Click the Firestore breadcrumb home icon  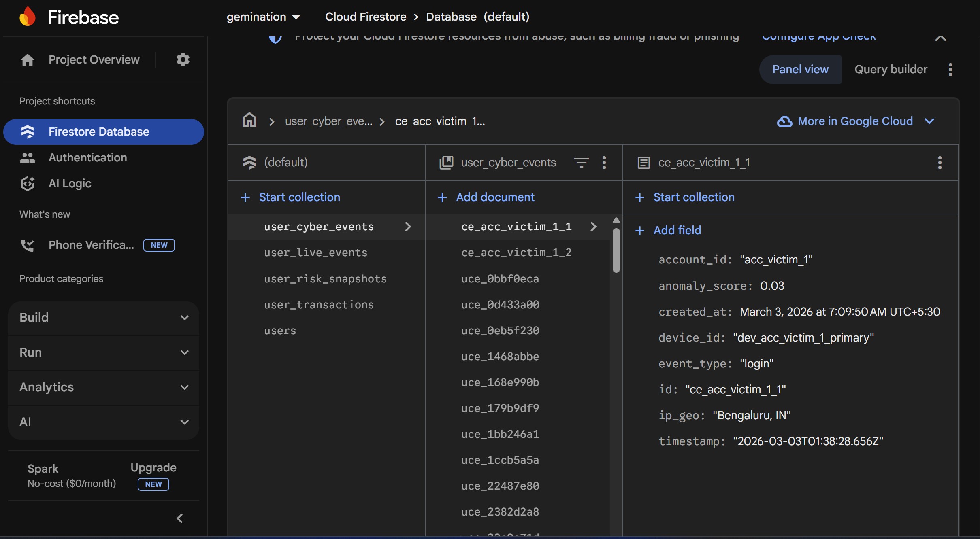[249, 121]
